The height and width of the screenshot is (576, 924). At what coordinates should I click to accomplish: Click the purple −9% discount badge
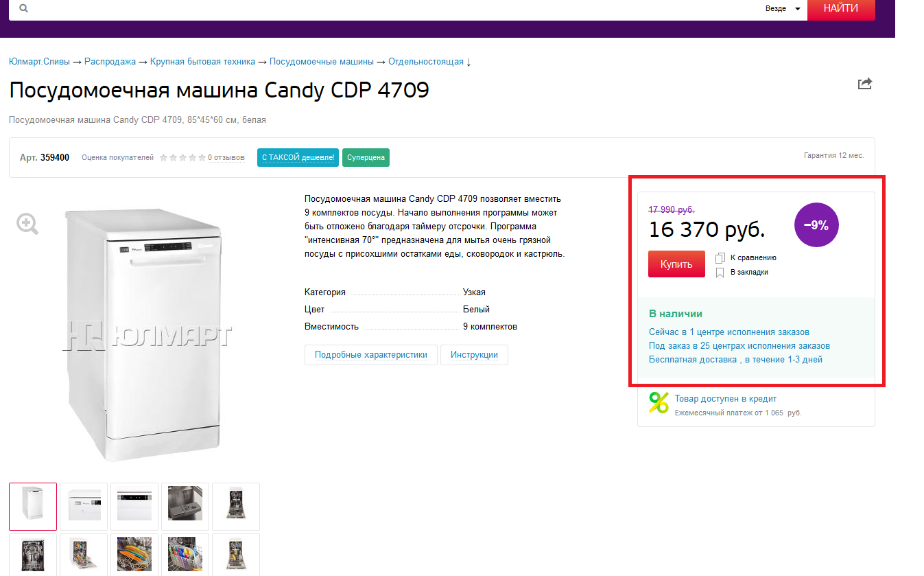[x=816, y=224]
